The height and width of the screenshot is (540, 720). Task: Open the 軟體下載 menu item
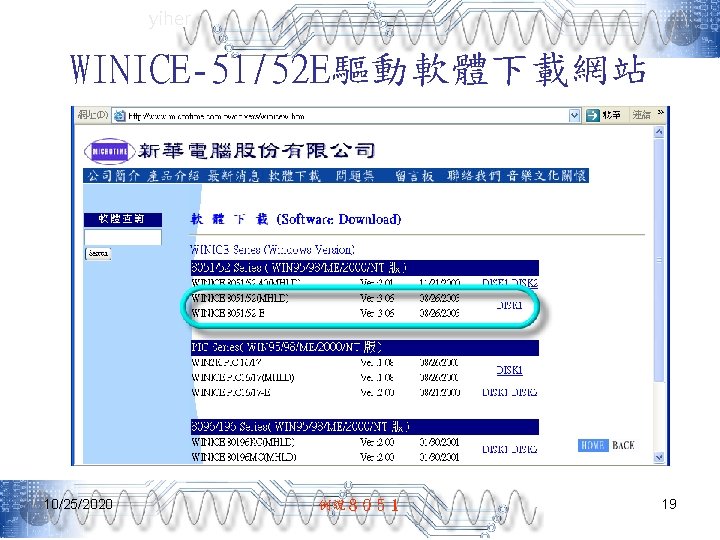294,175
